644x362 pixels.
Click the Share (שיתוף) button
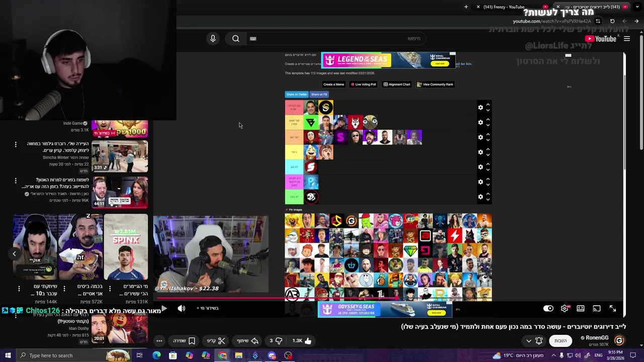click(x=248, y=341)
